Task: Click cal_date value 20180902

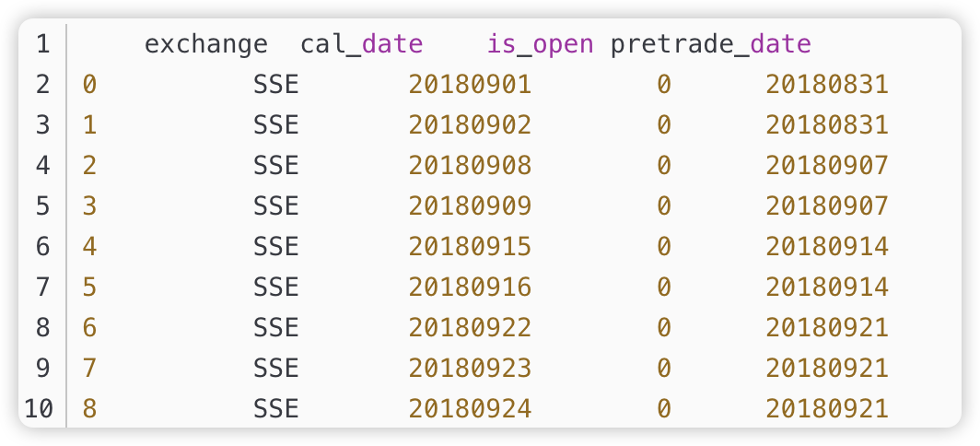Action: point(470,125)
